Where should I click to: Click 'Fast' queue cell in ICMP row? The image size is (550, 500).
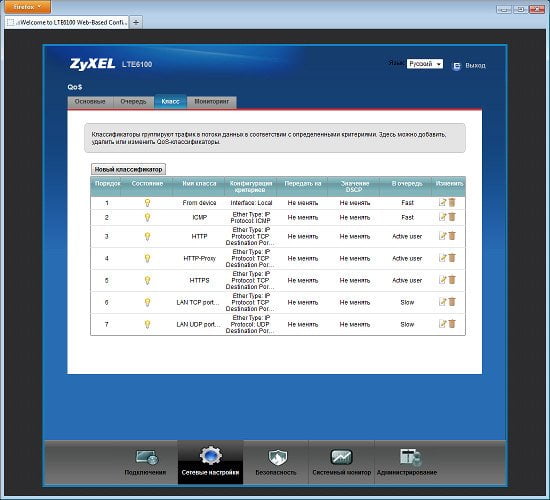407,218
